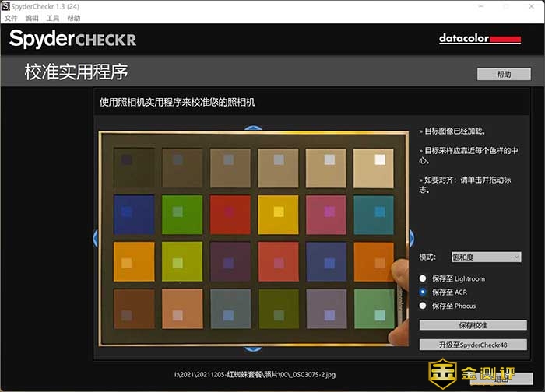Select the 保存至 Lightroom radio option

click(423, 278)
